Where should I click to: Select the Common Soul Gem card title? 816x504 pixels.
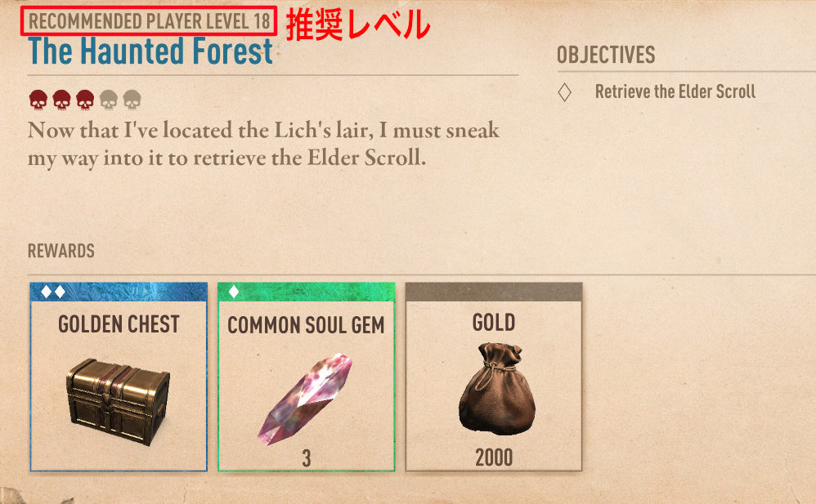coord(306,325)
